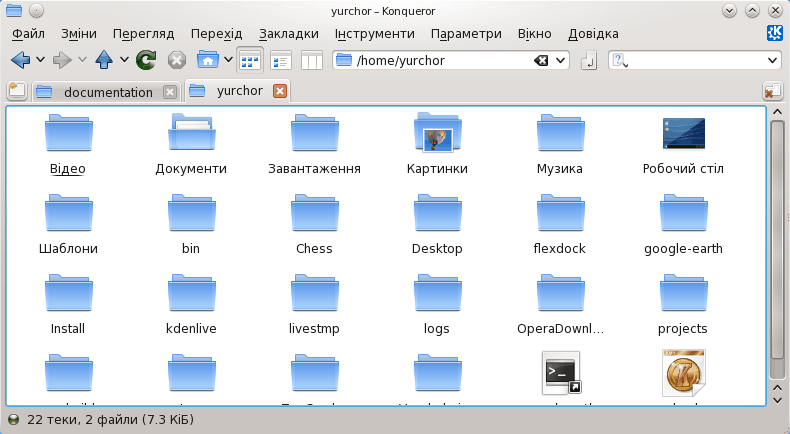Select the google-earth folder

[683, 225]
